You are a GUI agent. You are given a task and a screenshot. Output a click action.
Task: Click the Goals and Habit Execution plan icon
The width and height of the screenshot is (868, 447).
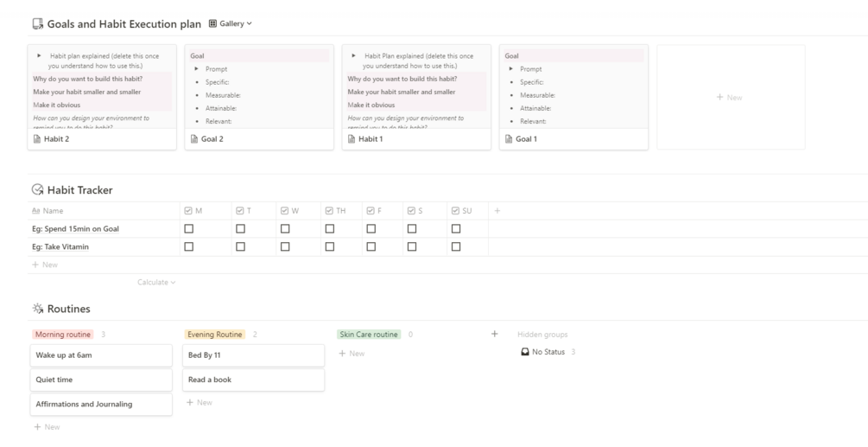37,24
